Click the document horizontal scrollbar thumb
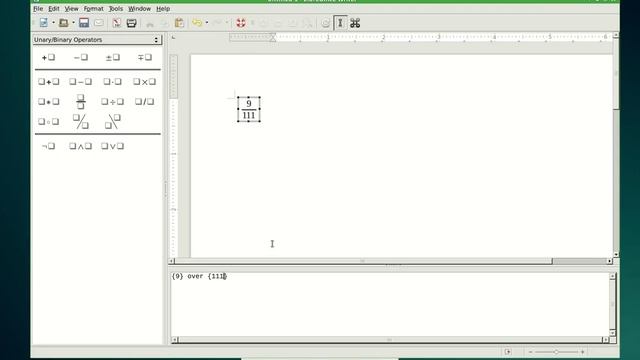 click(363, 261)
